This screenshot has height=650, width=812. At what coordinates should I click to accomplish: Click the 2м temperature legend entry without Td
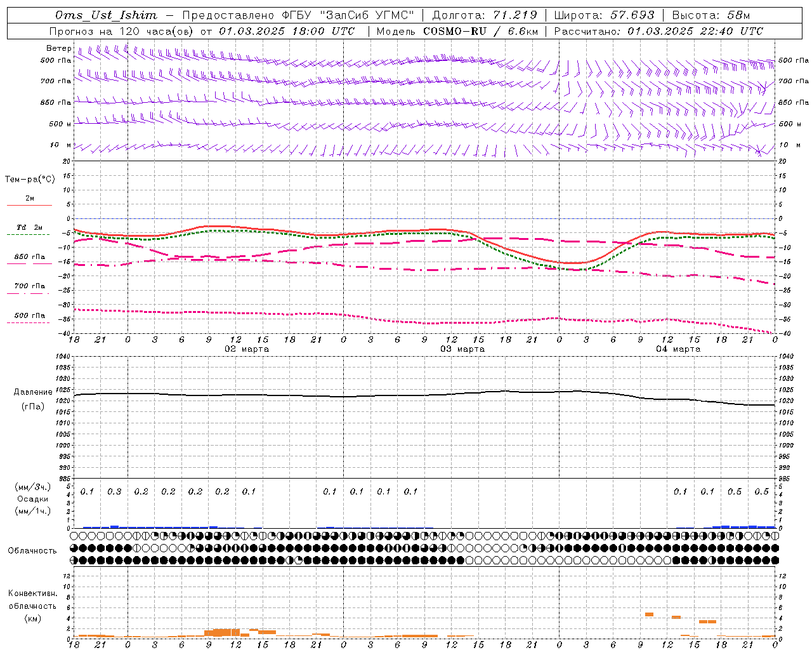(x=30, y=199)
